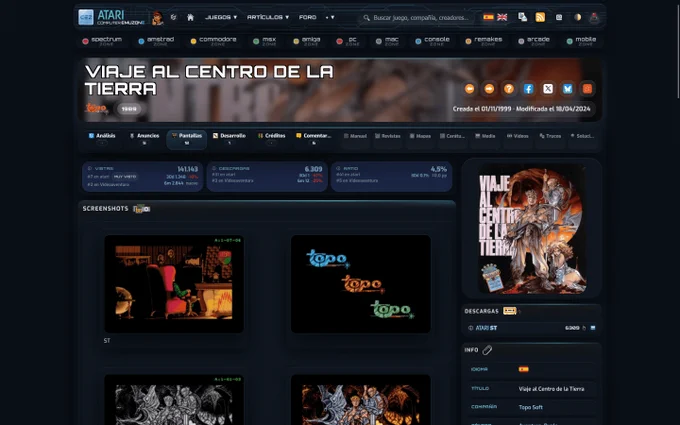Click the orange question mark icon
This screenshot has height=425, width=680.
509,89
